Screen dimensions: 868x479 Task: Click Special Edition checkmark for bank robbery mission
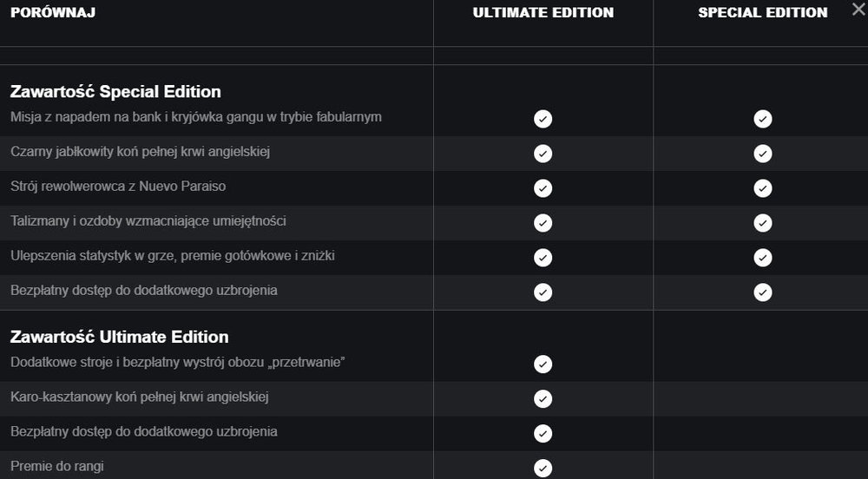click(x=762, y=119)
